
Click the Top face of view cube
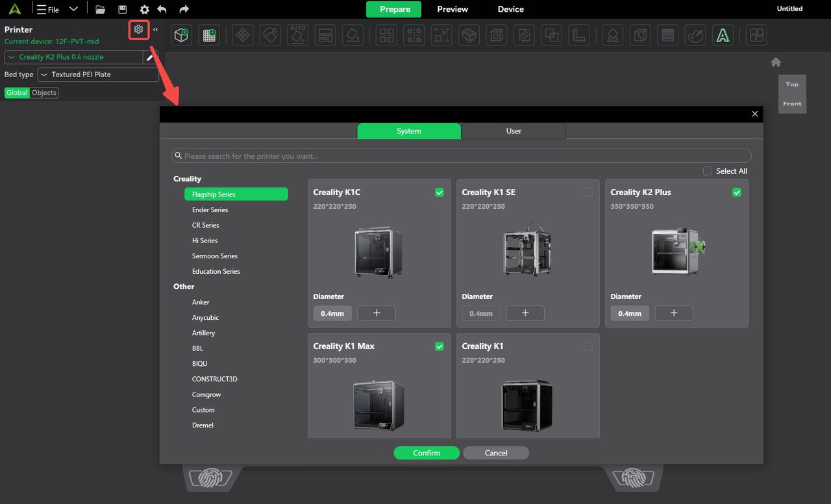click(x=792, y=84)
